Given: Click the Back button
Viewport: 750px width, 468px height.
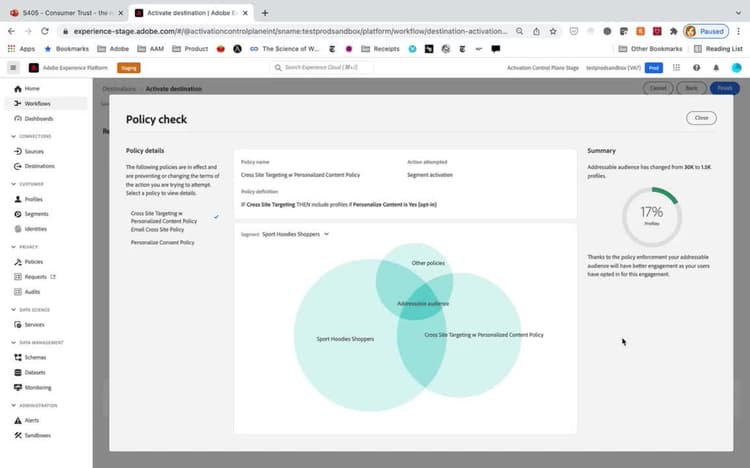Looking at the screenshot, I should pyautogui.click(x=691, y=88).
